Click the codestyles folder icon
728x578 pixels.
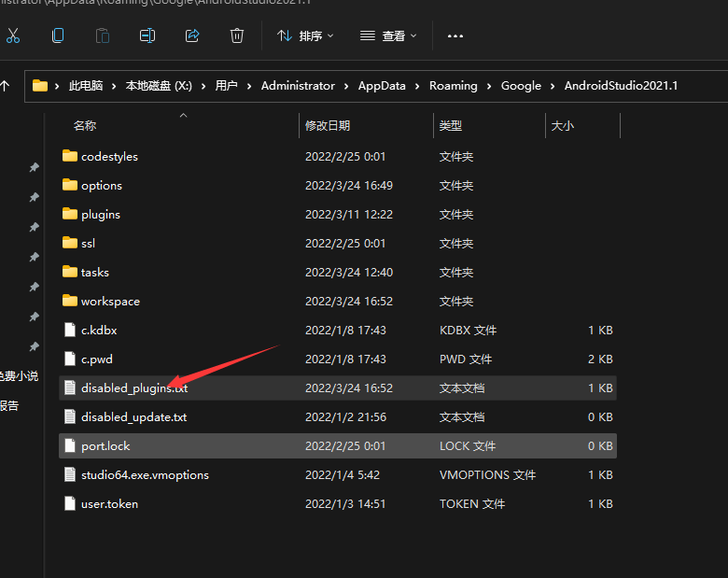pos(70,156)
